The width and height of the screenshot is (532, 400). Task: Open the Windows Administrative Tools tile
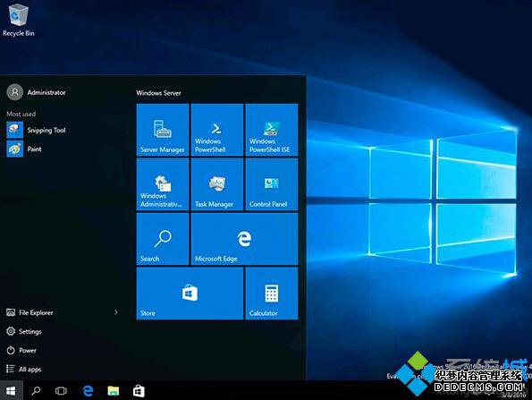(163, 184)
